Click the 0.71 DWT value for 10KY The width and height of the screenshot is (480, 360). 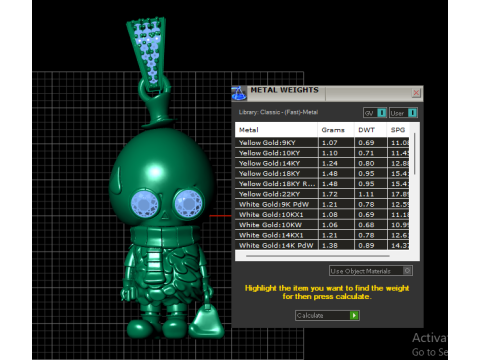(366, 153)
